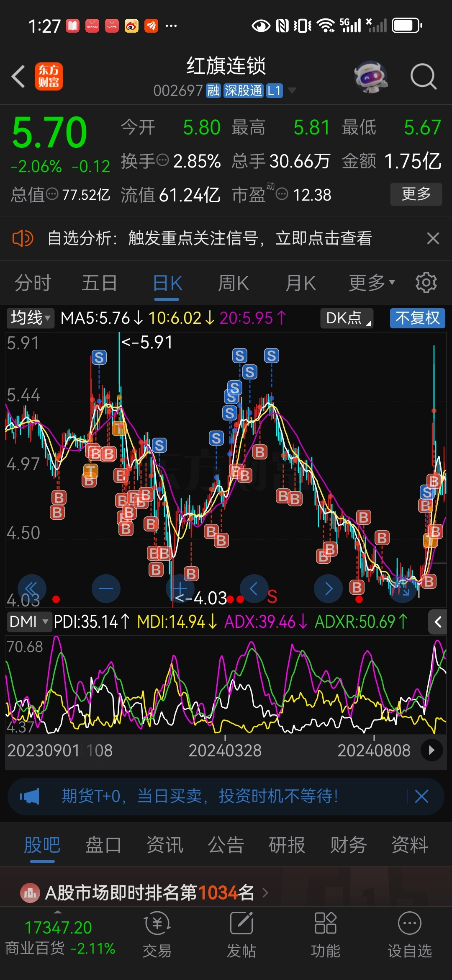The width and height of the screenshot is (452, 980).
Task: Tap the 融 margin badge
Action: click(x=213, y=90)
